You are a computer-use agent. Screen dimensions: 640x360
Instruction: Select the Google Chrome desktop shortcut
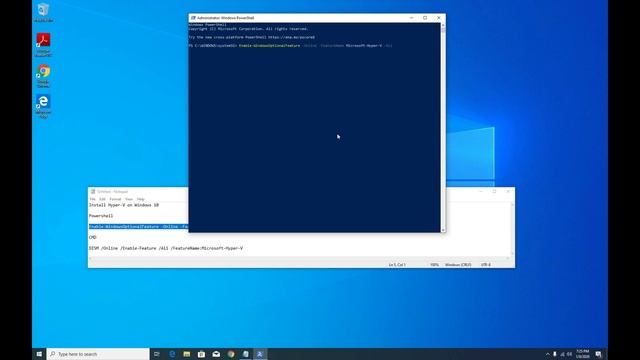pyautogui.click(x=43, y=76)
